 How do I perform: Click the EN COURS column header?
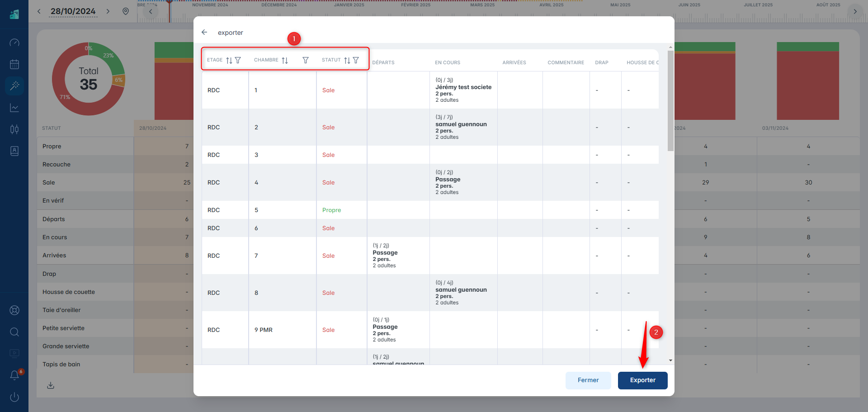pos(448,62)
